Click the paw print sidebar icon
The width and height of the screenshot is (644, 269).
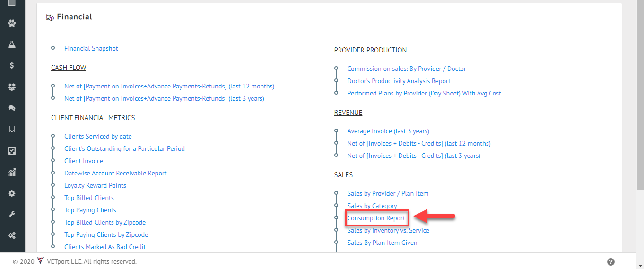pos(12,23)
